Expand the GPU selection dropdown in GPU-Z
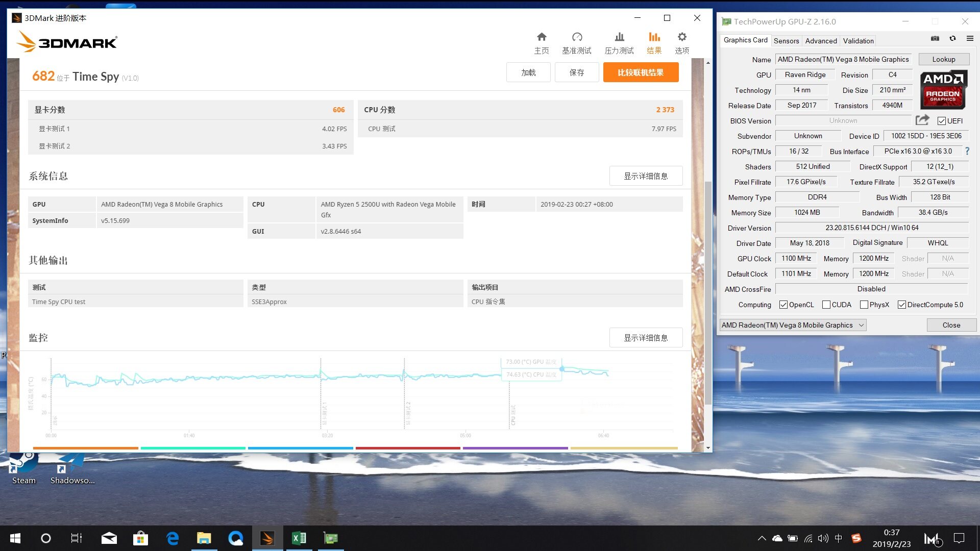Viewport: 980px width, 551px height. [x=793, y=325]
